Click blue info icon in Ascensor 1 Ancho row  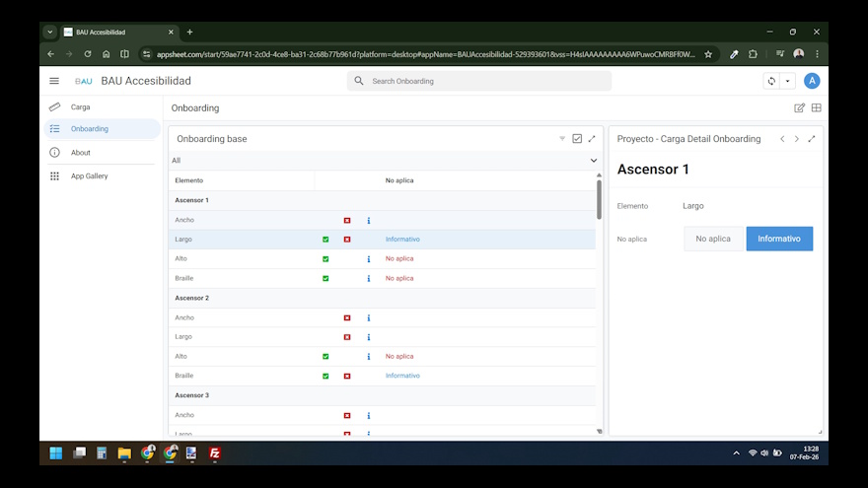pos(369,220)
